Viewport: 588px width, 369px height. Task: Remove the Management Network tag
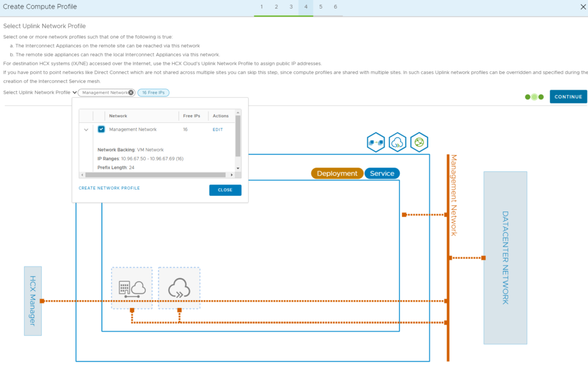click(131, 93)
